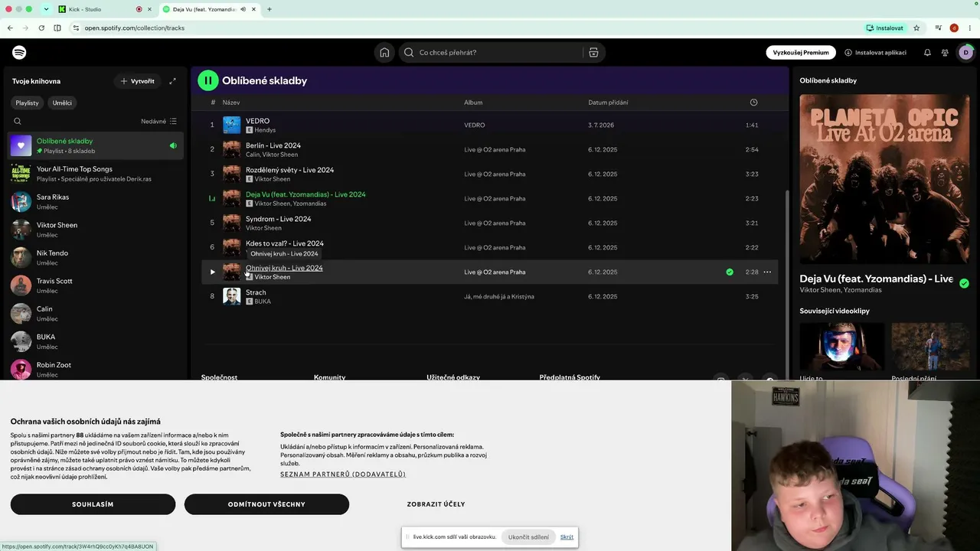Toggle liked checkmark in now playing panel
The width and height of the screenshot is (980, 551).
[964, 283]
